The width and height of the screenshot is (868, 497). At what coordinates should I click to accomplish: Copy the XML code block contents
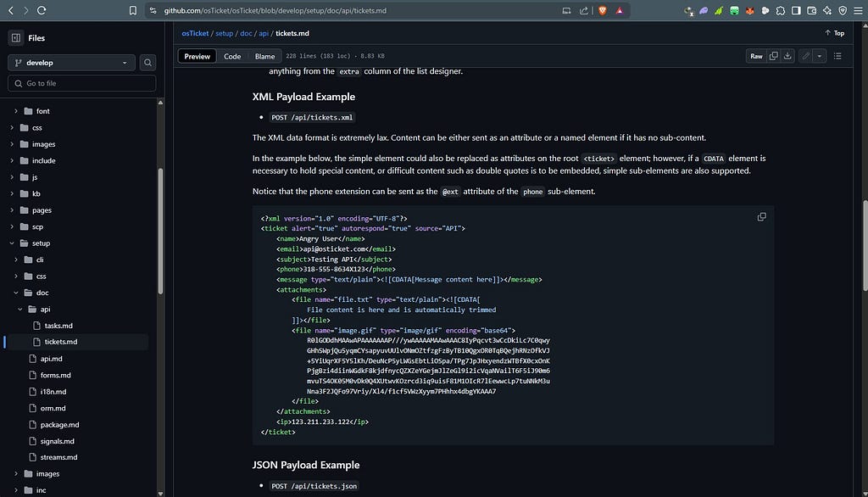(762, 216)
